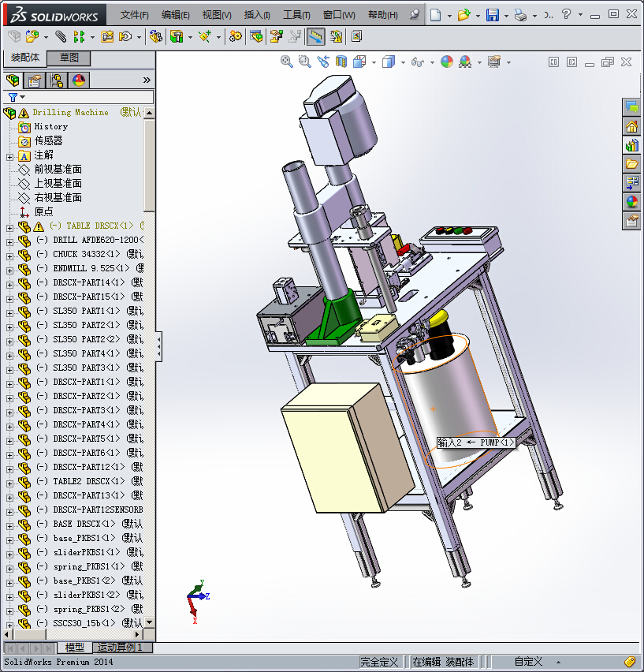Click the Exploded View icon
This screenshot has height=672, width=644.
[x=276, y=36]
